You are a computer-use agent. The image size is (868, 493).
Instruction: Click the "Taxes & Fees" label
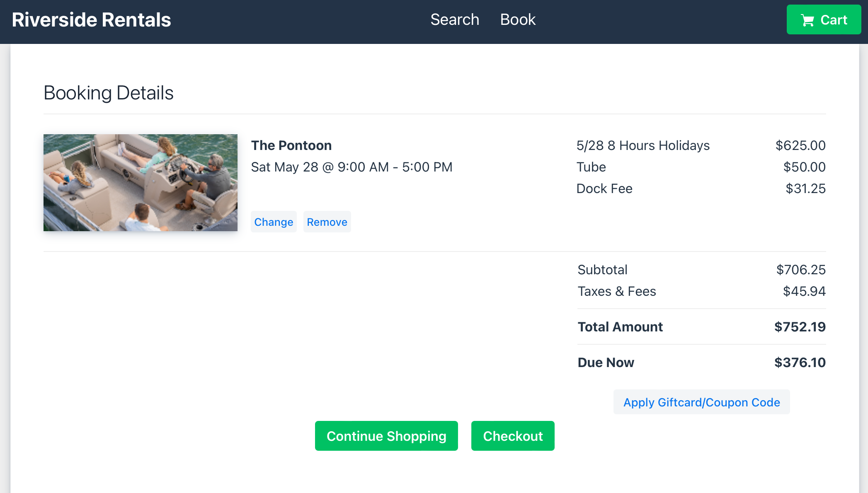point(617,291)
